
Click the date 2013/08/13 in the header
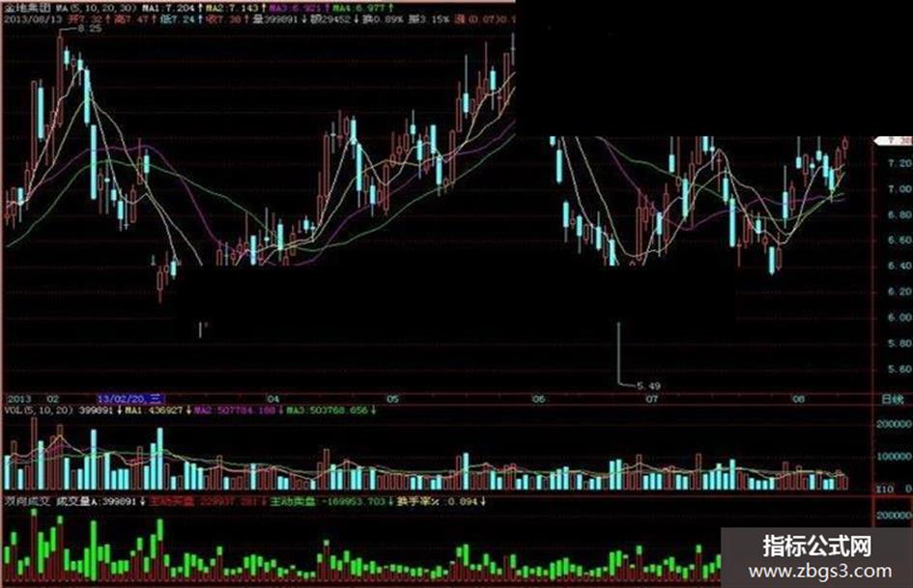pyautogui.click(x=32, y=19)
